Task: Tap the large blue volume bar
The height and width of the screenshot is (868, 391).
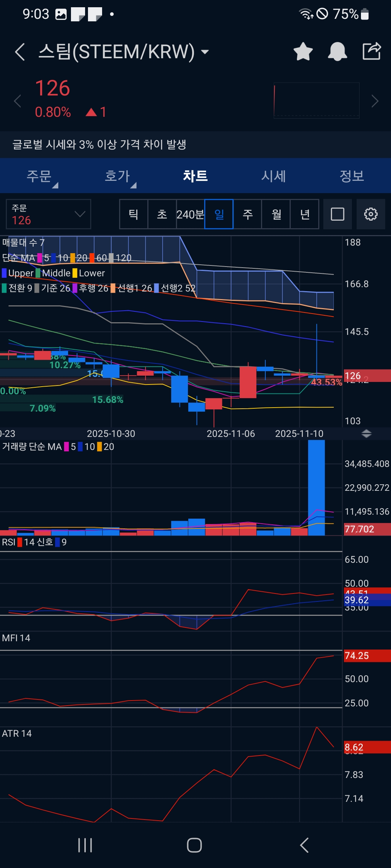Action: point(316,488)
